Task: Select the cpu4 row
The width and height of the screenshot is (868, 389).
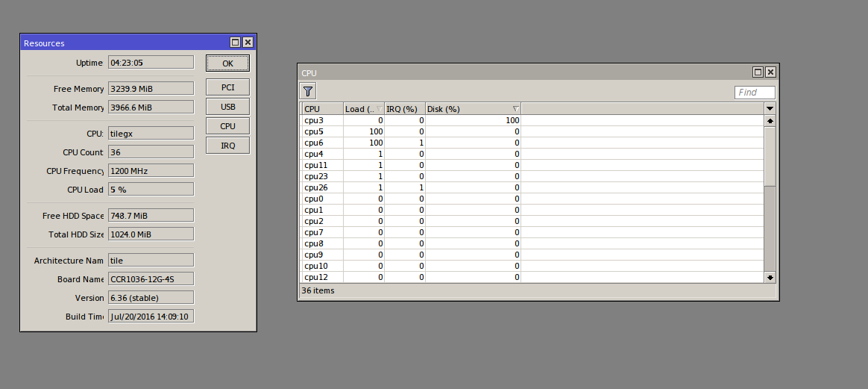Action: coord(532,154)
